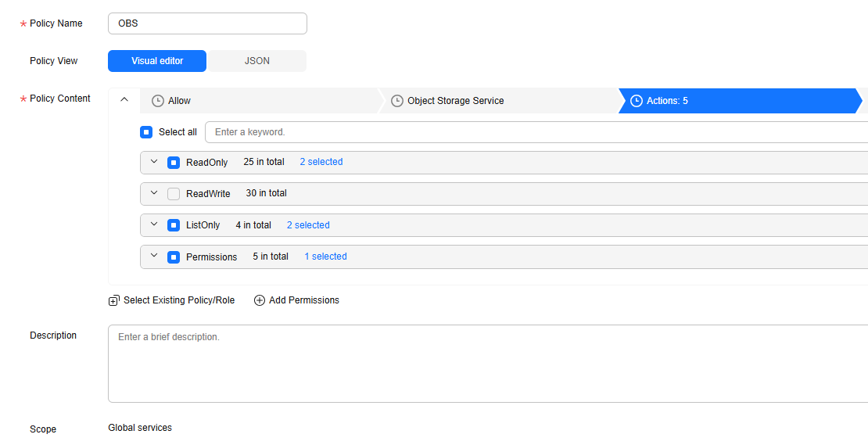
Task: Expand the Permissions actions group
Action: [155, 257]
